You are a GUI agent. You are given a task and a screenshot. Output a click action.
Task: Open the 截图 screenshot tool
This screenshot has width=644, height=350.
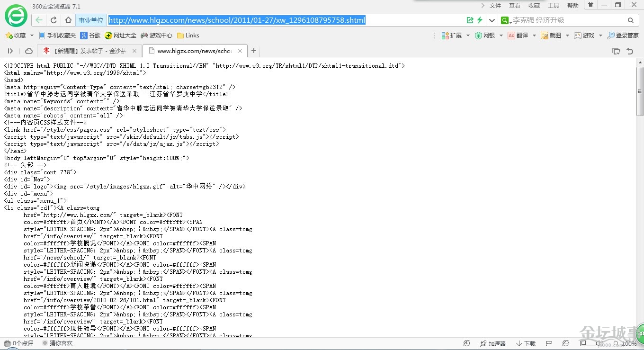point(551,36)
